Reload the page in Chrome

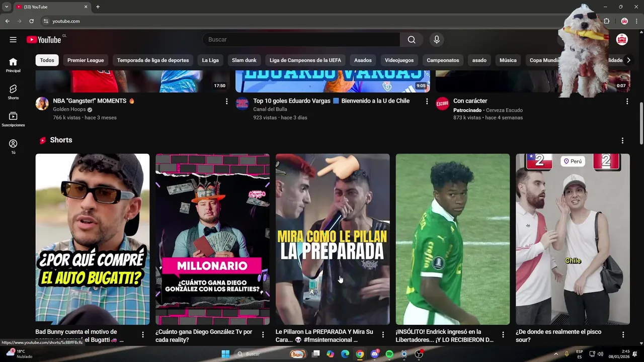(31, 21)
